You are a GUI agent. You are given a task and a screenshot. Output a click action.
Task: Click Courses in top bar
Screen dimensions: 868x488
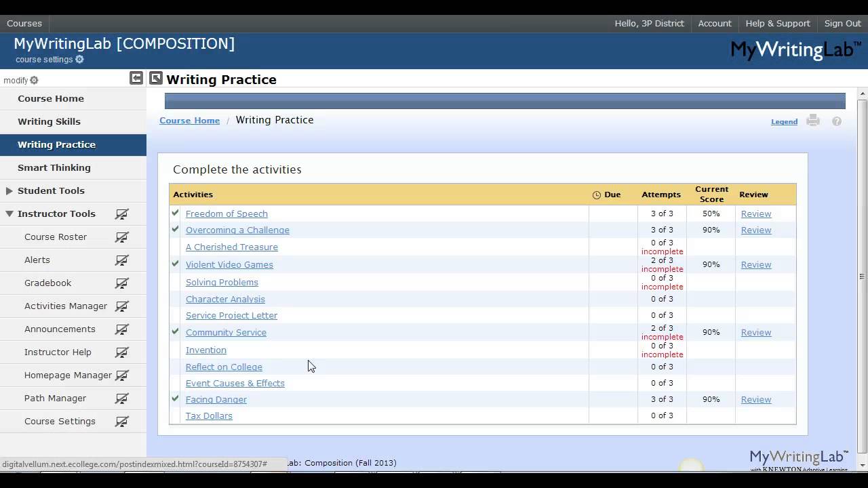[x=24, y=23]
